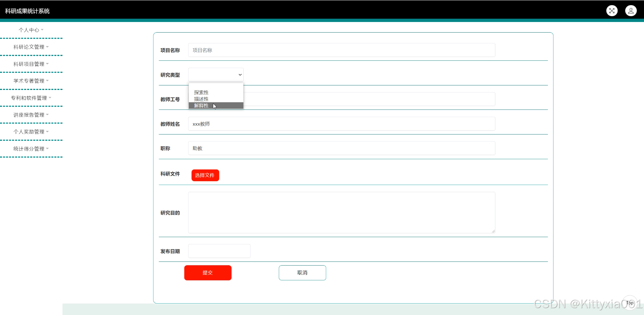Viewport: 644px width, 315px height.
Task: Select 描述性 option in list
Action: [x=201, y=99]
